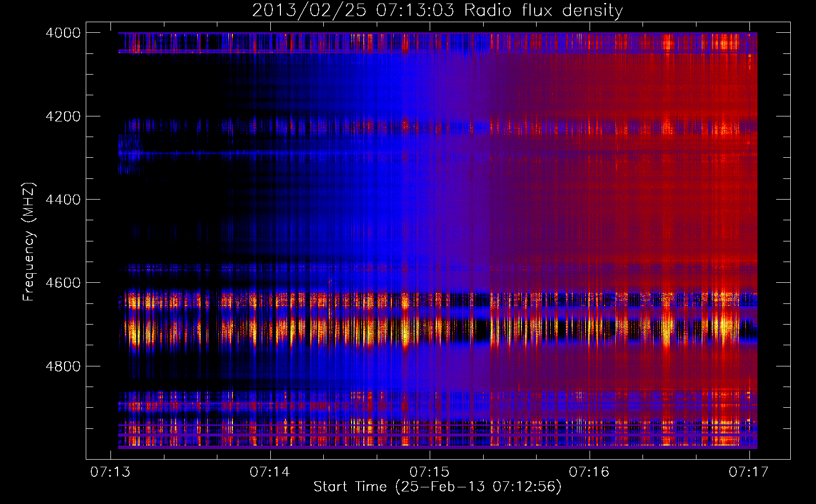816x504 pixels.
Task: Click the 07:17 time tick label
Action: (x=749, y=472)
